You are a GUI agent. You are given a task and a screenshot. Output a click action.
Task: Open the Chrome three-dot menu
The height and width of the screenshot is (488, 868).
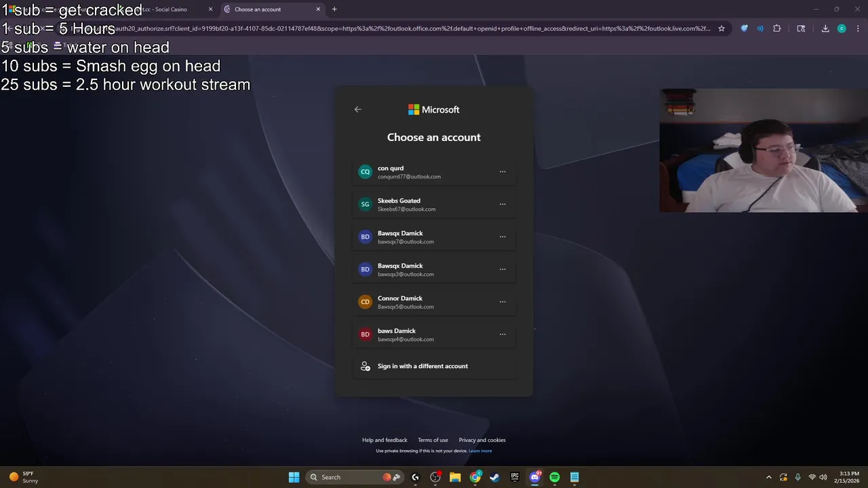859,28
